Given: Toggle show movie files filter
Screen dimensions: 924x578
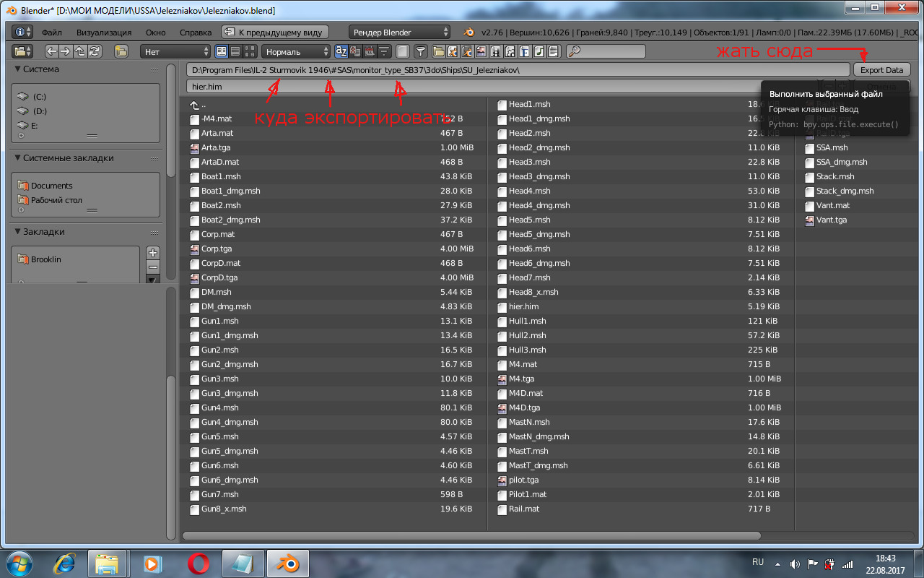Looking at the screenshot, I should tap(496, 51).
